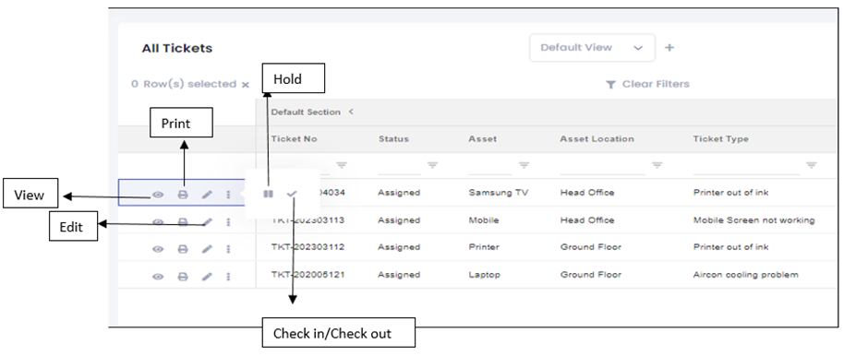The width and height of the screenshot is (868, 356).
Task: Open the Default View dropdown
Action: 592,48
